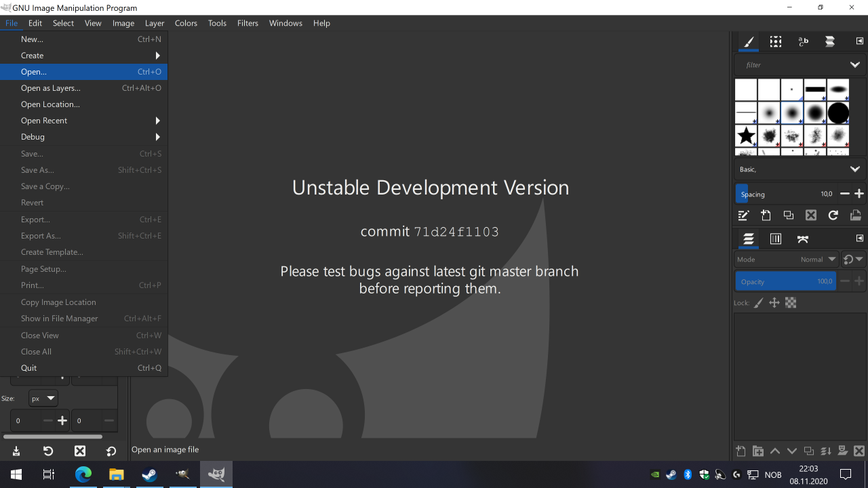Viewport: 868px width, 488px height.
Task: Refresh the brushes list
Action: point(833,216)
